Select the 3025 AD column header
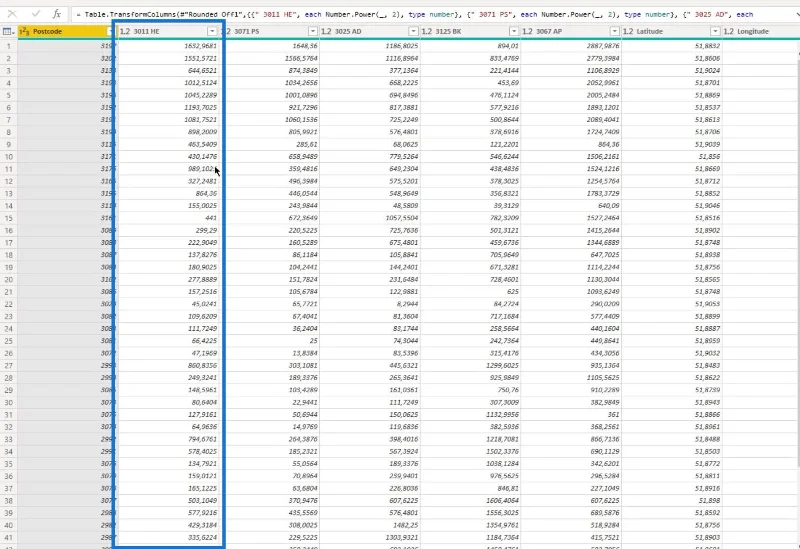 click(369, 32)
